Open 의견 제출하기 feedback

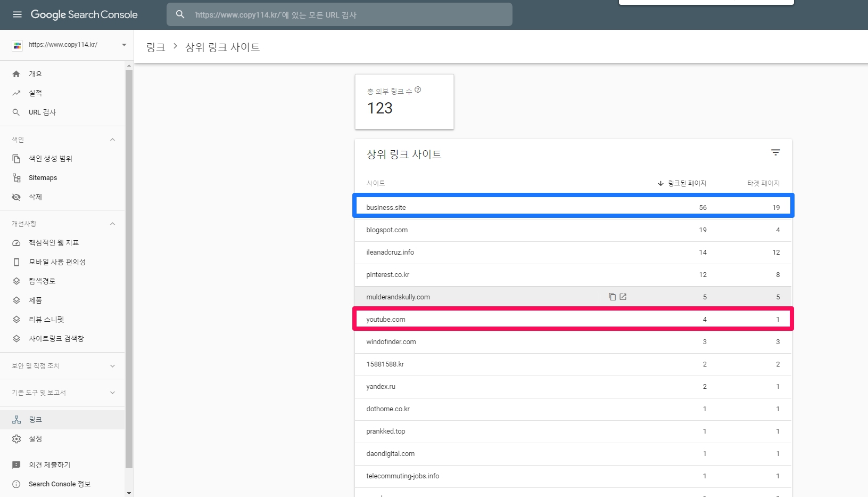click(x=62, y=465)
